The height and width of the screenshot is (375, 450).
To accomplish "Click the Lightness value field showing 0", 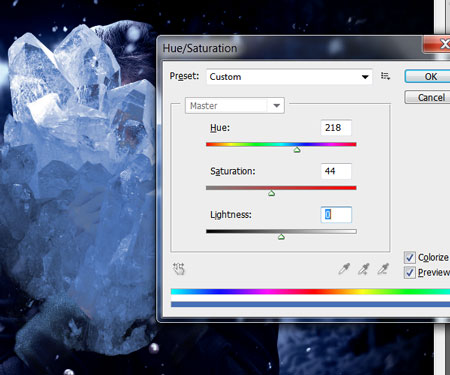I will (336, 215).
